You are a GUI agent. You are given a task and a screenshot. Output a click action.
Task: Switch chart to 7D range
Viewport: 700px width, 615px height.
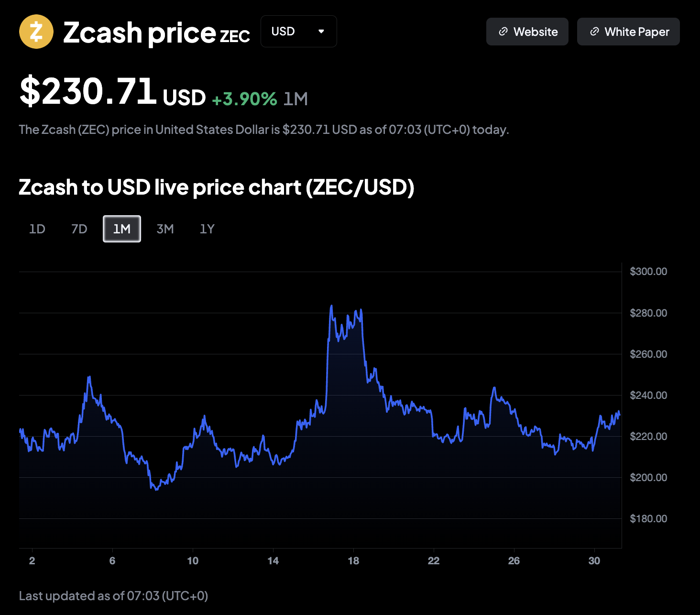pyautogui.click(x=79, y=229)
